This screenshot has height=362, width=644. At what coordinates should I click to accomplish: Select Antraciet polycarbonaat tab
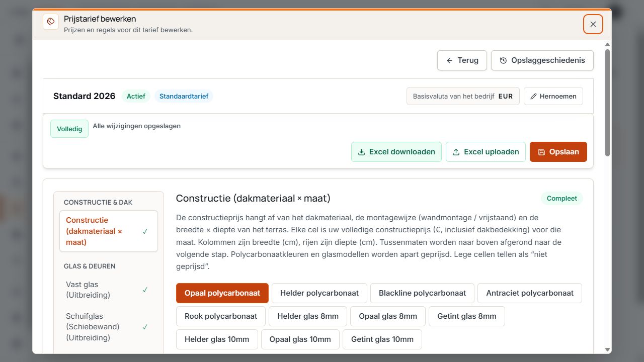530,293
